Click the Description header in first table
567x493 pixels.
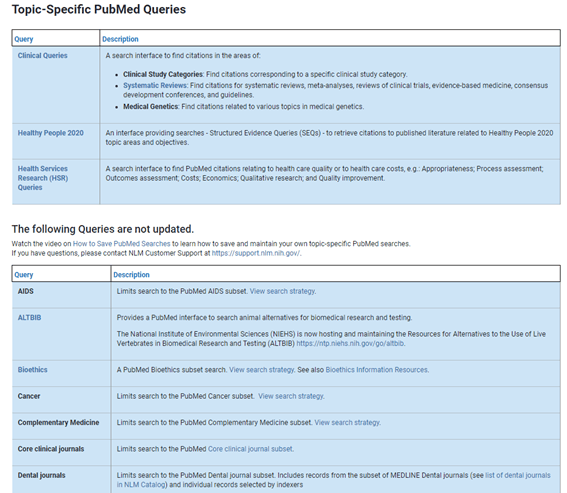pos(120,39)
